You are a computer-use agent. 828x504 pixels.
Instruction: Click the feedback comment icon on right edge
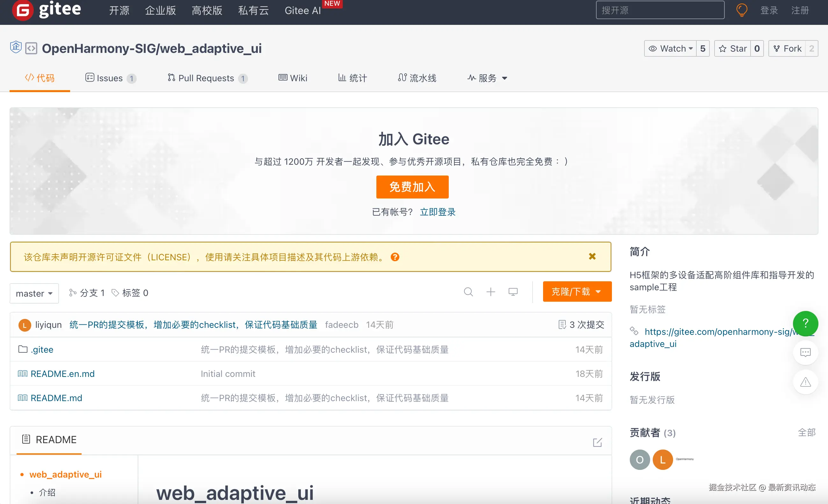click(805, 352)
